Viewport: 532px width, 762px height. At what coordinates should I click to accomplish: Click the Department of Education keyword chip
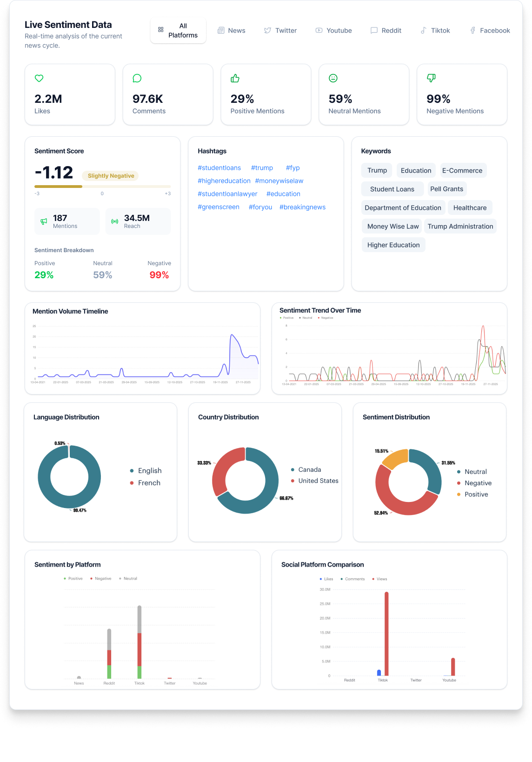click(403, 207)
